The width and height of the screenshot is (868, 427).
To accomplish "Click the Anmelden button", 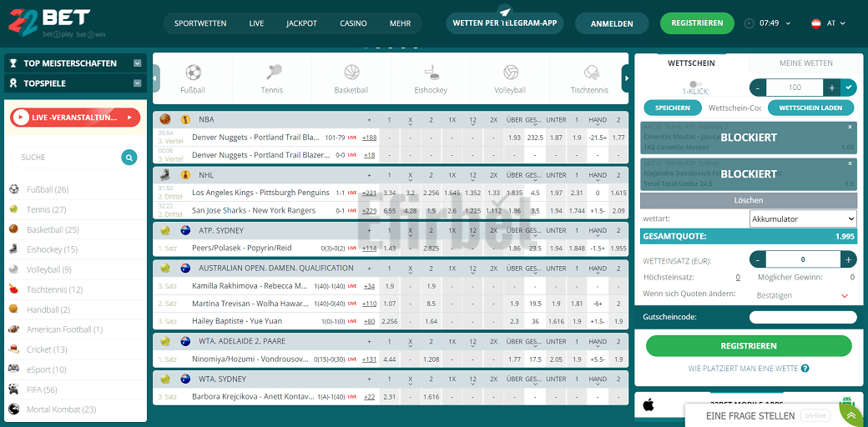I will click(612, 24).
